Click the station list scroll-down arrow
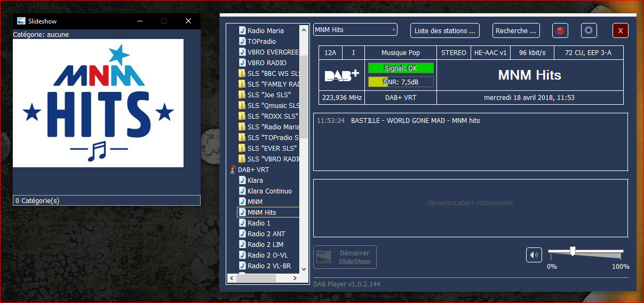 point(304,269)
